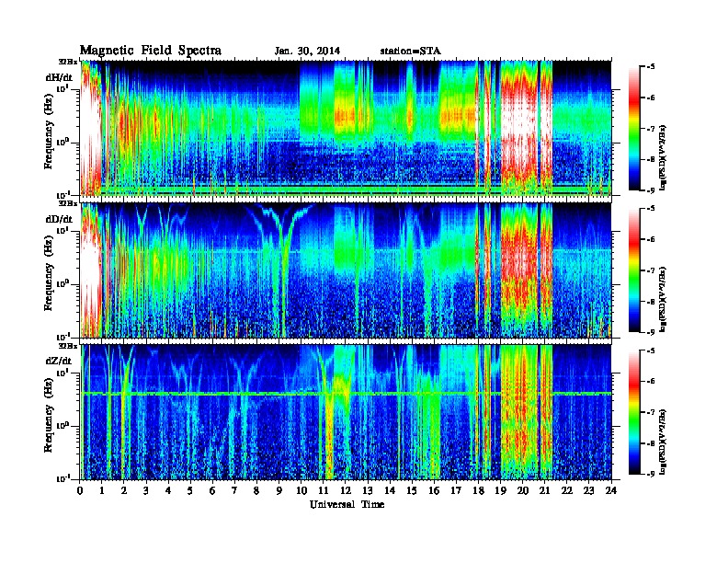Click the "dH/dt" panel label
728x563 pixels.
[x=59, y=77]
